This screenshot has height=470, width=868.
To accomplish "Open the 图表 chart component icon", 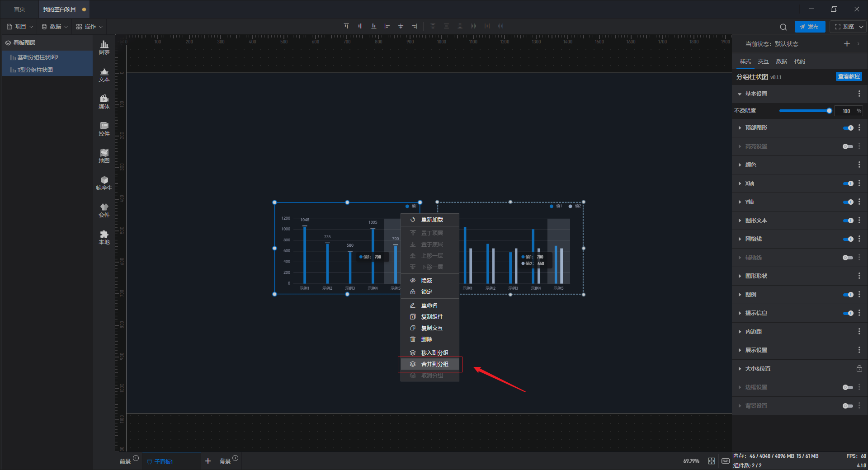I will (x=104, y=47).
